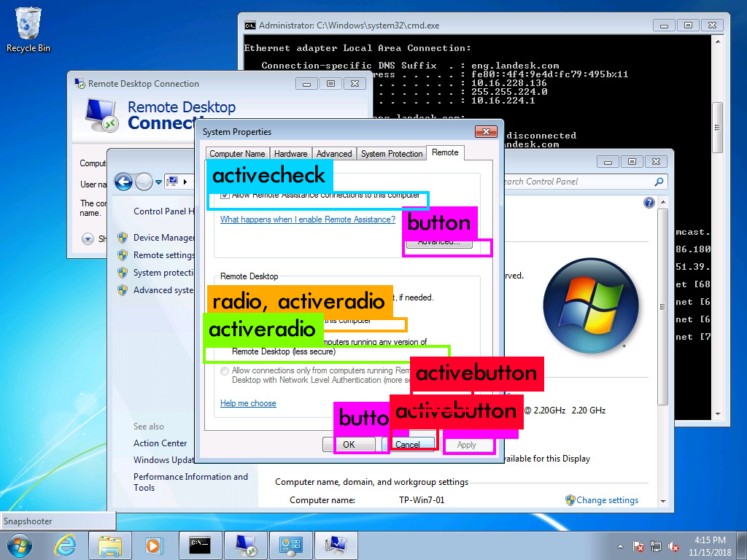The image size is (747, 560).
Task: Open Windows Explorer folder icon on taskbar
Action: point(110,545)
